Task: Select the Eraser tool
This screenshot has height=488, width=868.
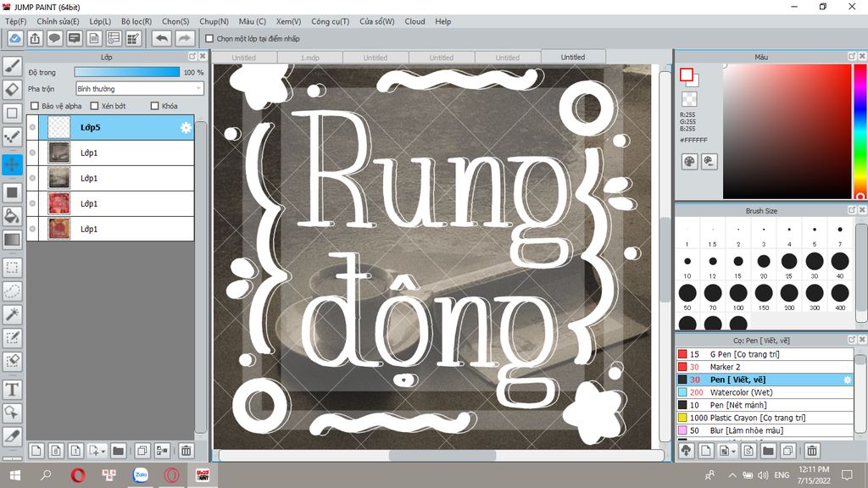Action: pos(12,90)
